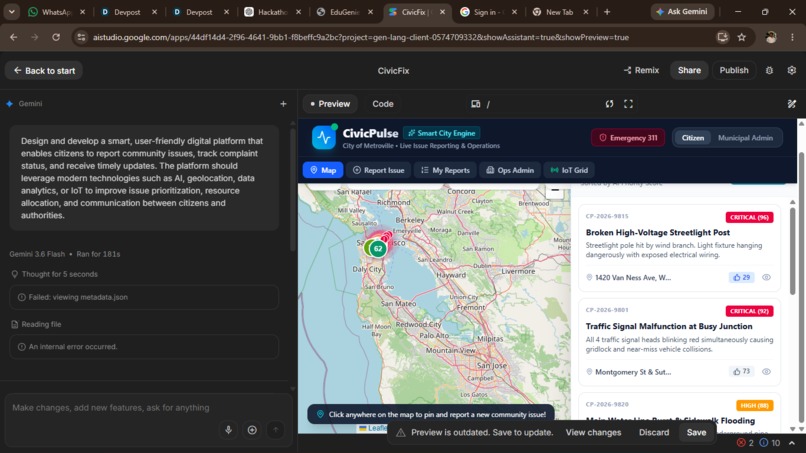Click the HIGH (88) priority badge
806x453 pixels.
(755, 406)
